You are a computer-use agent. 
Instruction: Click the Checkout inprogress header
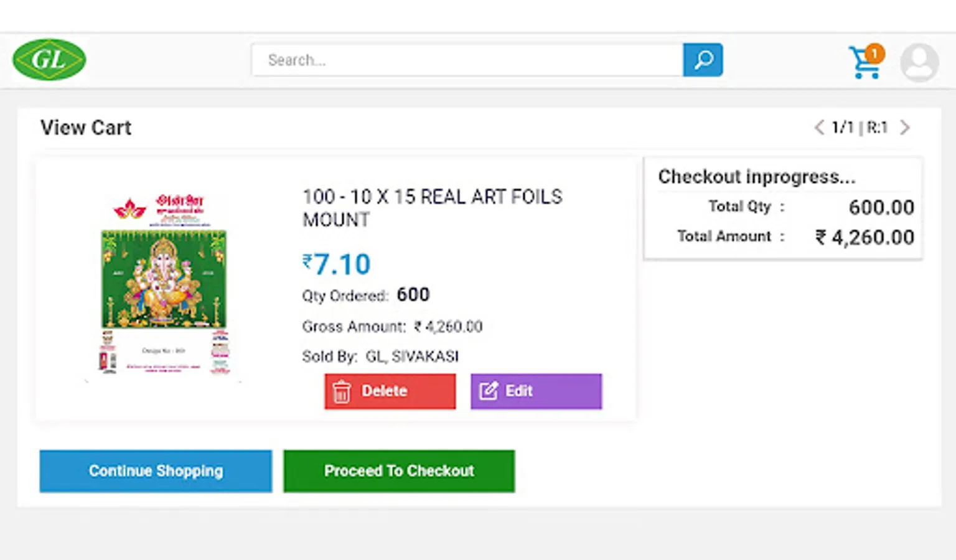click(757, 177)
